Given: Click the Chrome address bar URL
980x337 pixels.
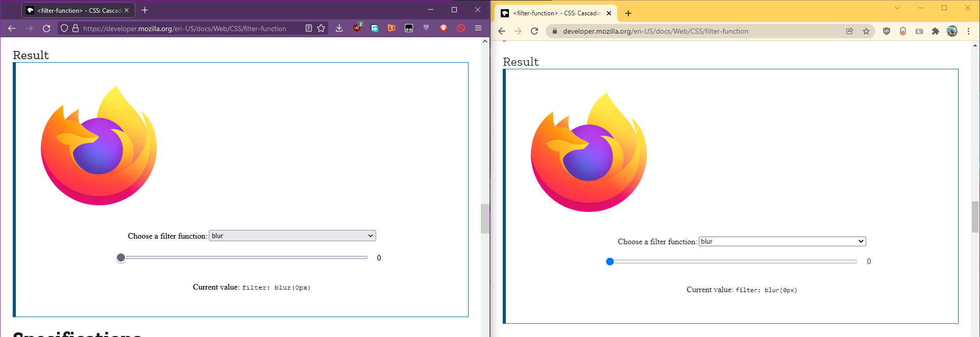Looking at the screenshot, I should coord(655,31).
